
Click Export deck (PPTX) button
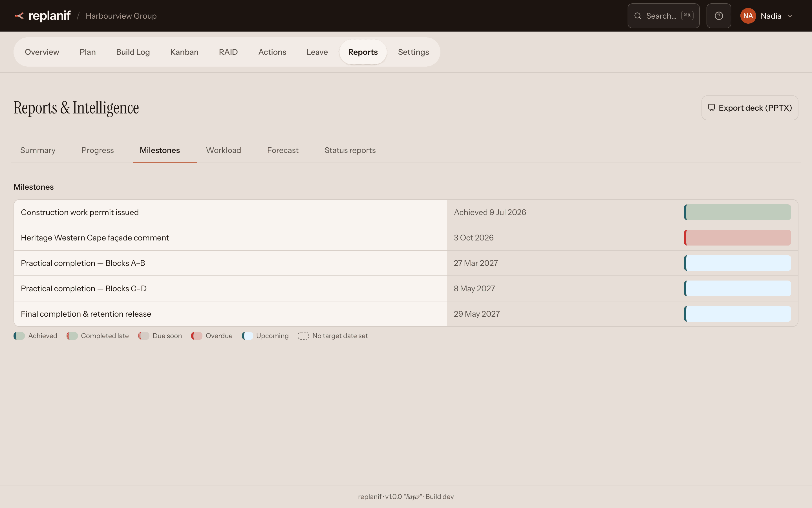pos(750,108)
